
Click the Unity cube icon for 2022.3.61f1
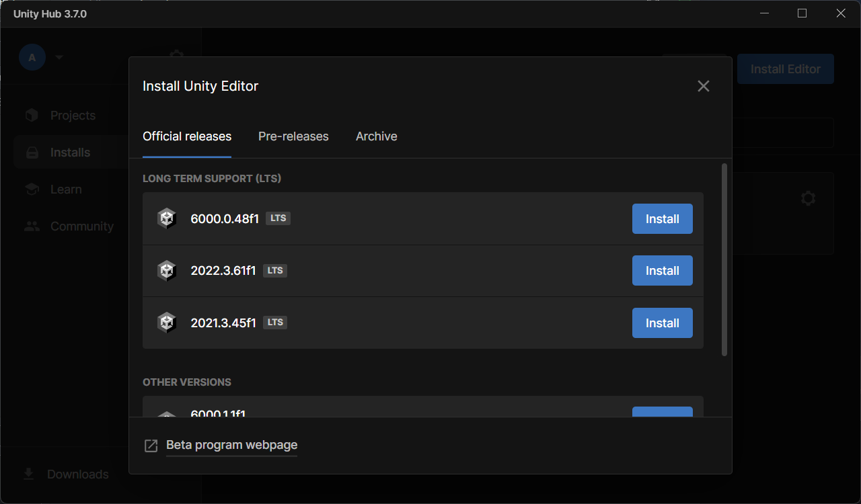click(166, 271)
